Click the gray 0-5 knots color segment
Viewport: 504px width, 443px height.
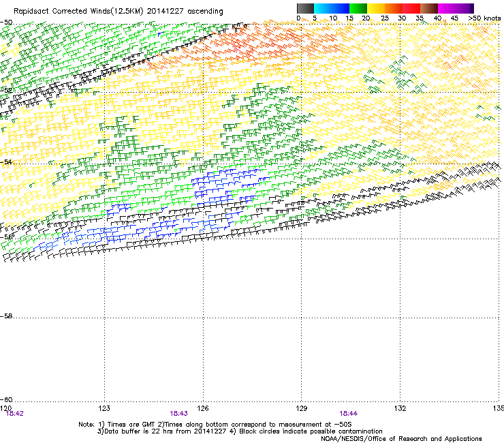305,8
